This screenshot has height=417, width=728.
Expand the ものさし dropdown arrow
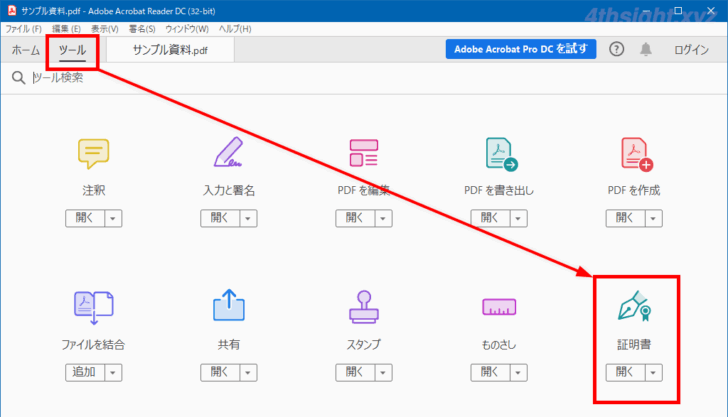click(x=518, y=372)
